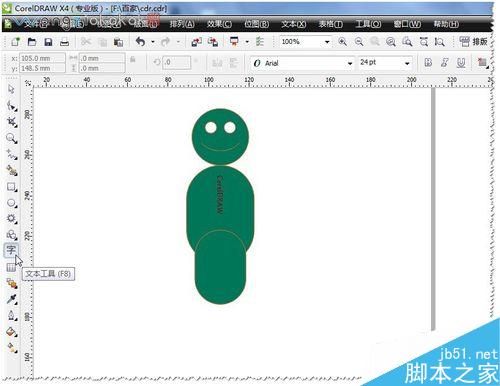Image resolution: width=500 pixels, height=386 pixels.
Task: Select the Freehand tool in toolbox
Action: (x=12, y=154)
